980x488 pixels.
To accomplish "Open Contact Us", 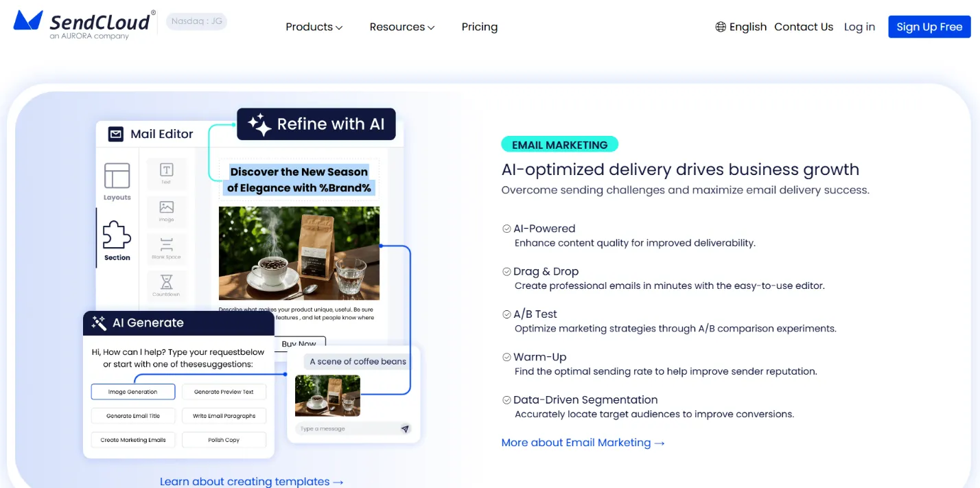I will click(x=804, y=27).
